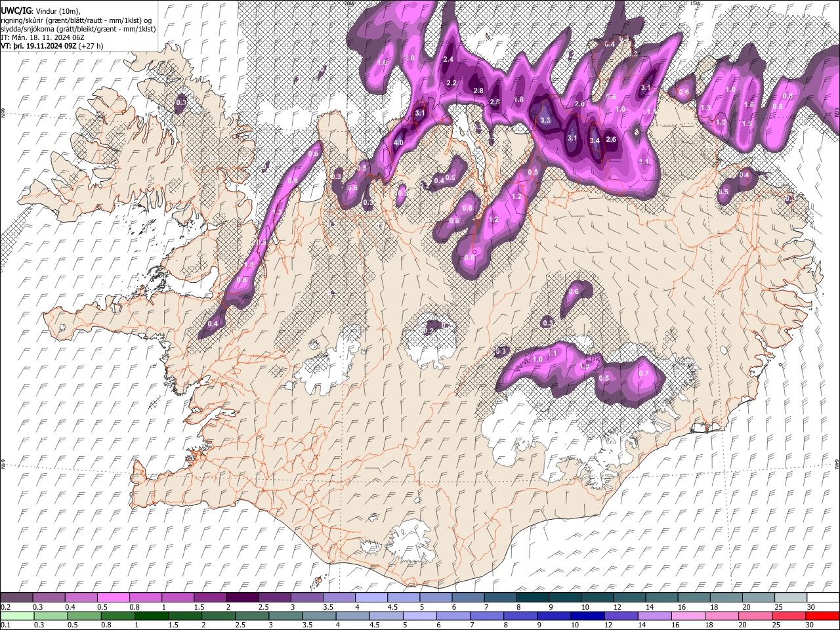The image size is (840, 630).
Task: Click lower legend swatch between 5 and 6
Action: click(x=420, y=616)
